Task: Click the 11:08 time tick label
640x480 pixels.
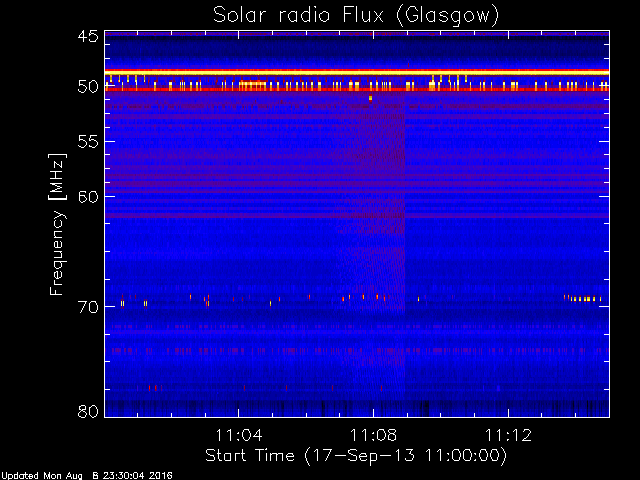Action: click(x=373, y=435)
